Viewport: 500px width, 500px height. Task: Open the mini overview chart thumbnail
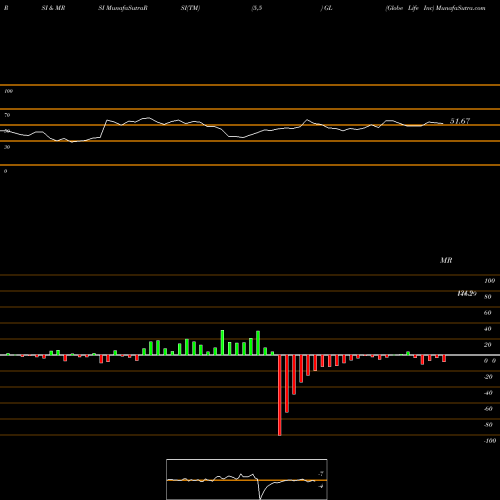pyautogui.click(x=247, y=479)
